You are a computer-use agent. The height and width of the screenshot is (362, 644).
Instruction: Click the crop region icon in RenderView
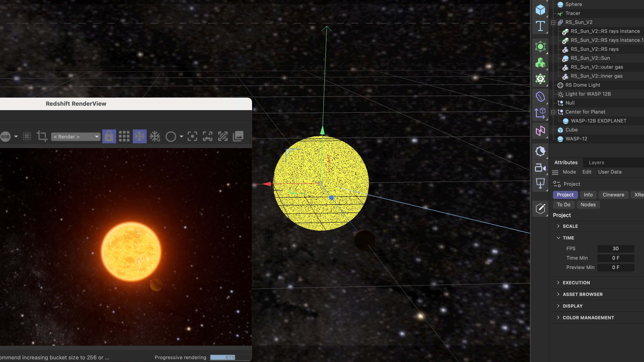coord(42,136)
